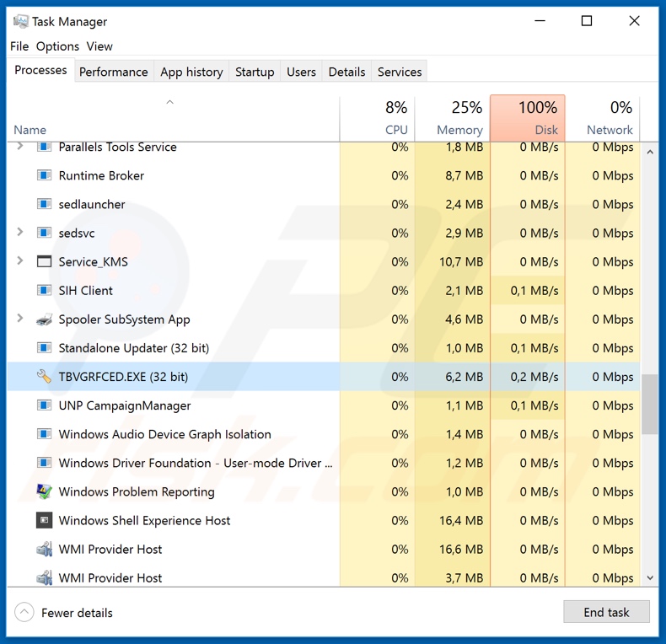Select the SIH Client process name
This screenshot has height=644, width=666.
point(85,291)
